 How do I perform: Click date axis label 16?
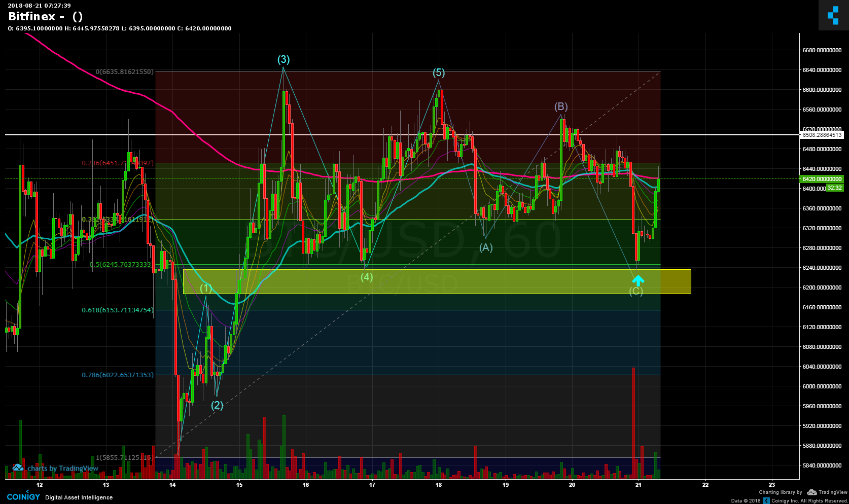pos(306,485)
